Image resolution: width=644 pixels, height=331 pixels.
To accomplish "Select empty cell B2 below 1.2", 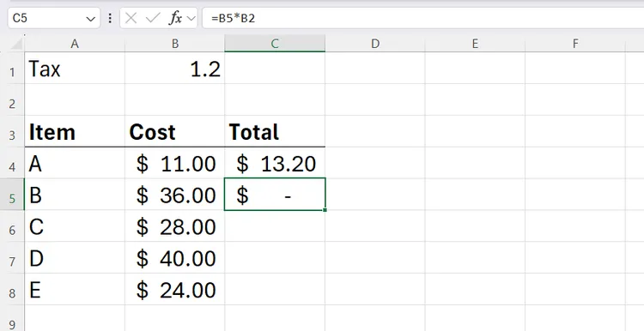I will point(175,99).
